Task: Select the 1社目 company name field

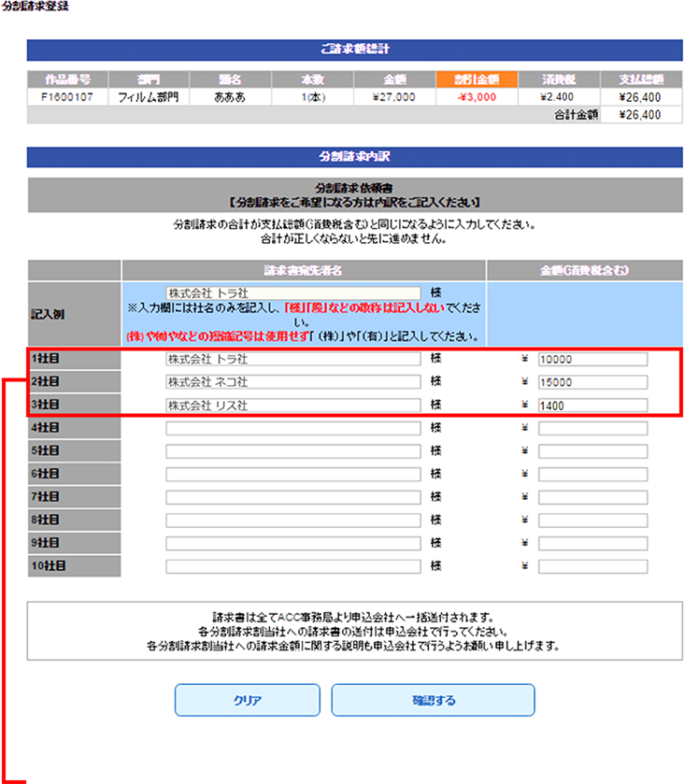Action: click(292, 359)
